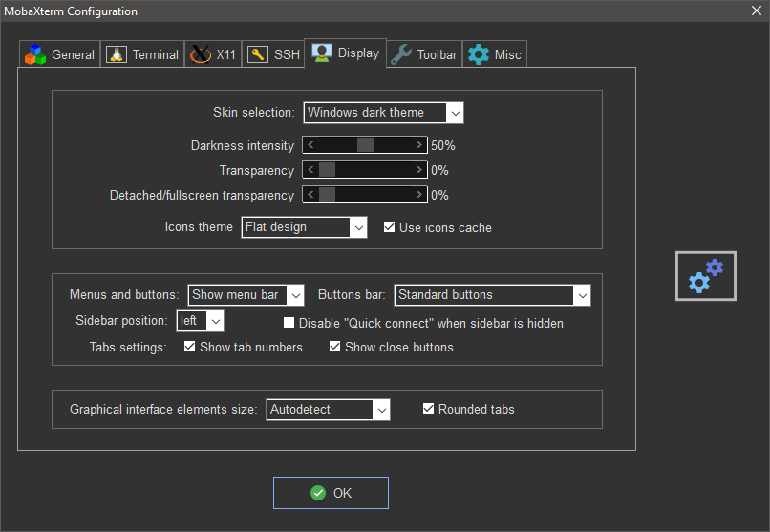
Task: Click the Terminal tab penguin icon
Action: pyautogui.click(x=117, y=54)
